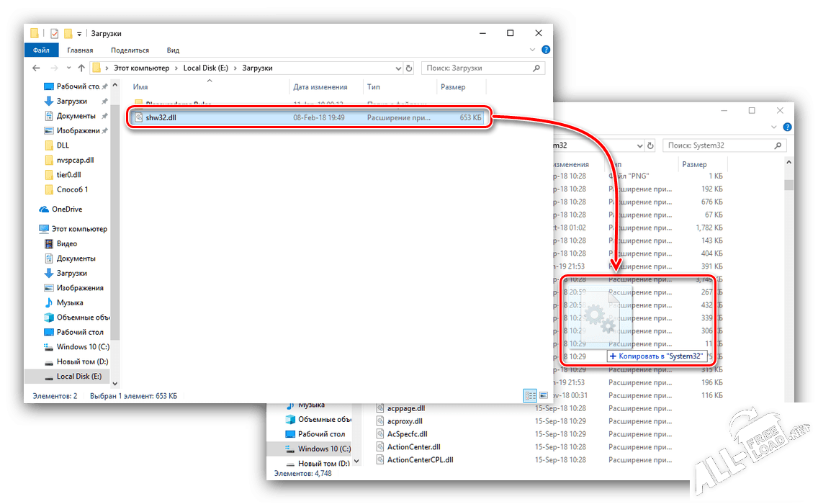
Task: Click the navigation pane vertical scrollbar
Action: click(x=116, y=216)
